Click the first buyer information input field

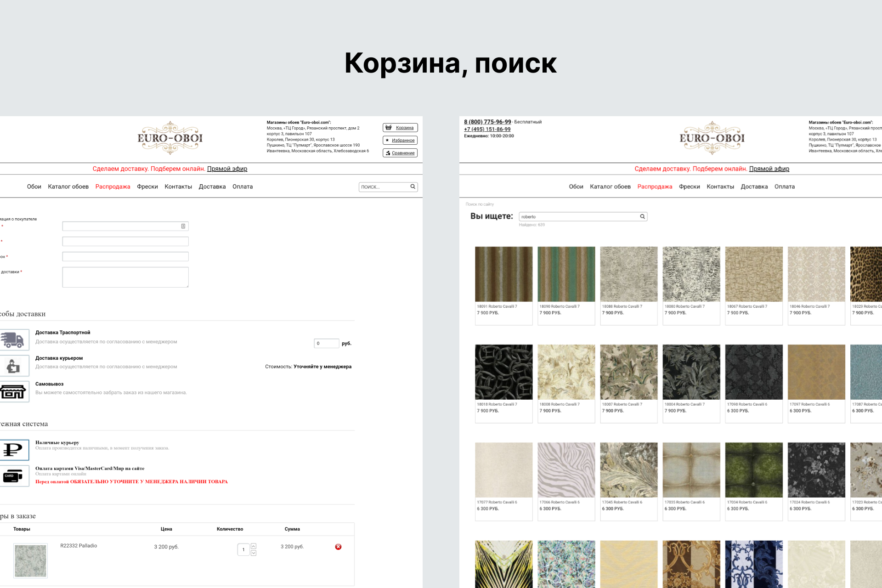point(125,226)
